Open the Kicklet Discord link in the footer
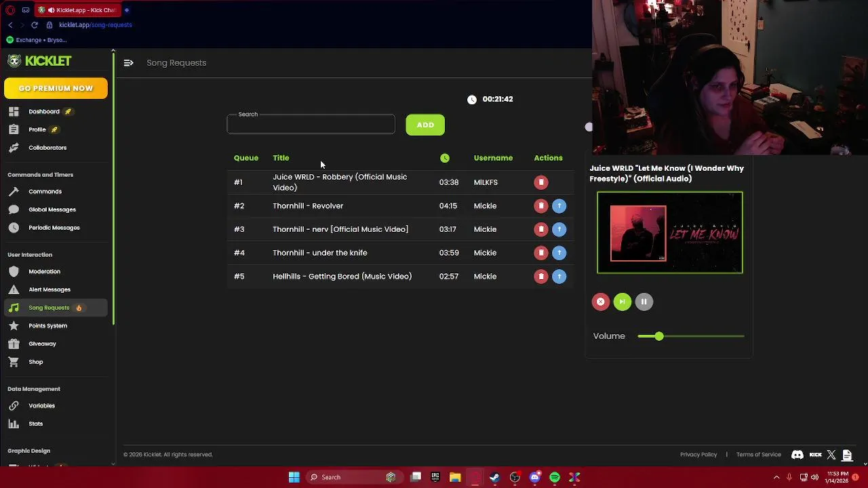 [797, 455]
